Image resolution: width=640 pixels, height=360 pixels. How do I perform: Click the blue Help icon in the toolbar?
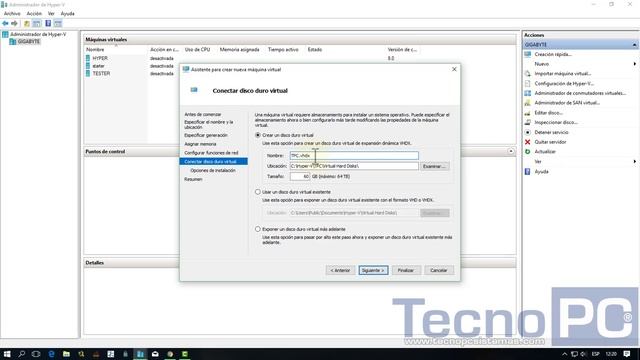[48, 23]
